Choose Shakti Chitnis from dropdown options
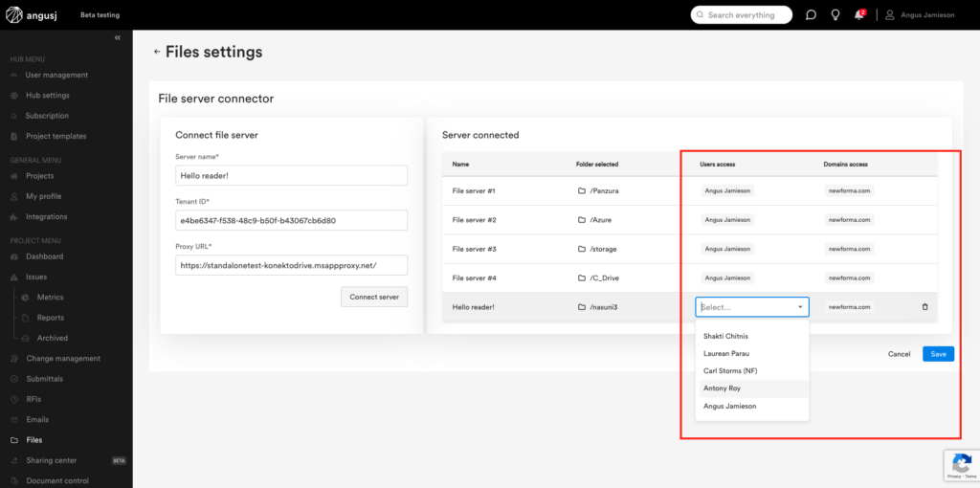This screenshot has height=488, width=980. click(x=725, y=336)
